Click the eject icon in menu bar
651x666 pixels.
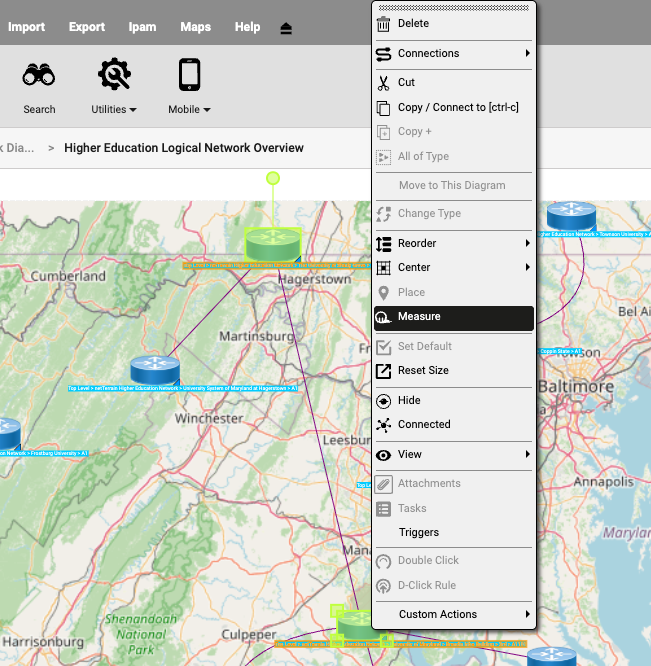(x=286, y=28)
